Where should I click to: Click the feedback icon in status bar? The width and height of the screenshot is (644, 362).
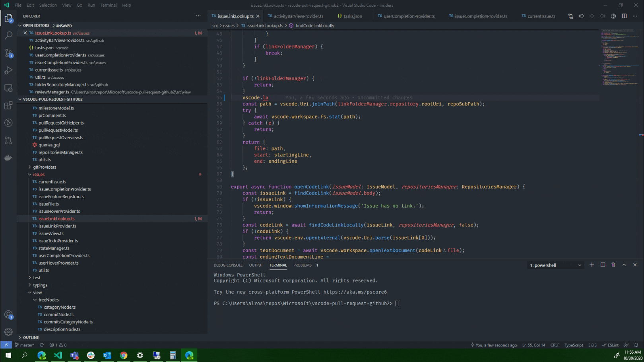pos(627,345)
